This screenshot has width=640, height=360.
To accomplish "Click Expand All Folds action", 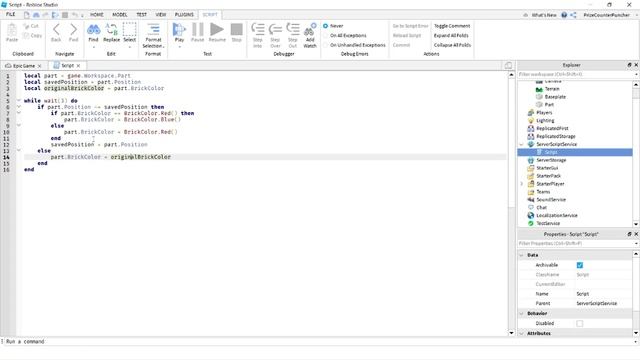I will (451, 36).
